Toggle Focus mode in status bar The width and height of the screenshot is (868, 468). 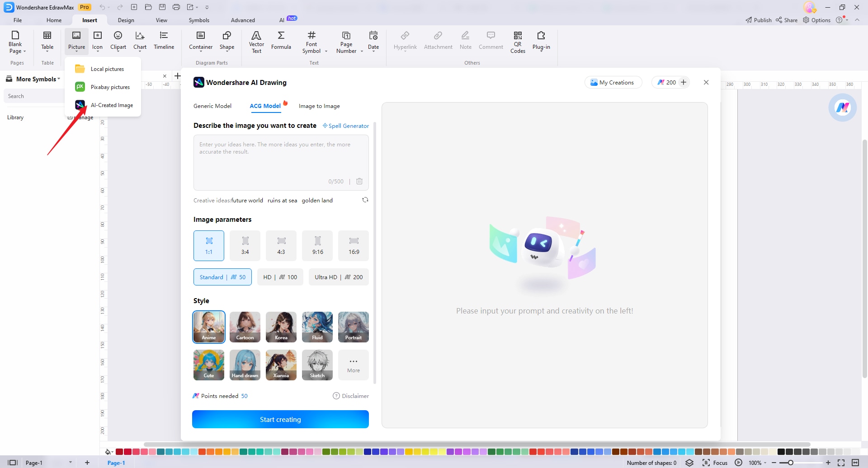click(715, 463)
